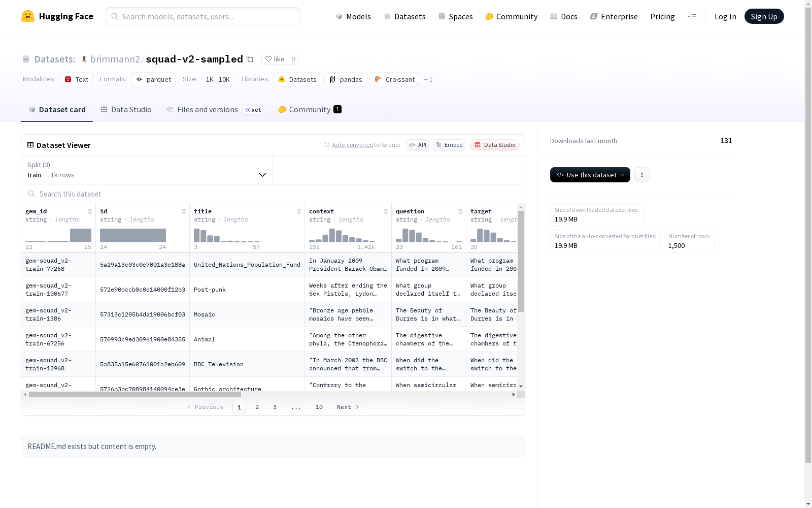Open Community in top navigation
The width and height of the screenshot is (812, 508).
pos(512,16)
